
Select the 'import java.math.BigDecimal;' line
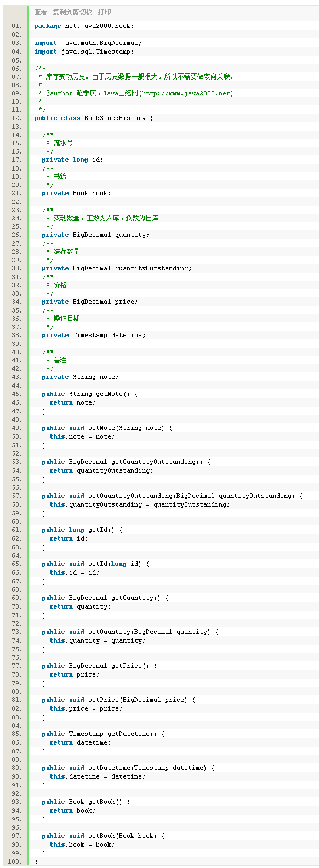tap(88, 43)
